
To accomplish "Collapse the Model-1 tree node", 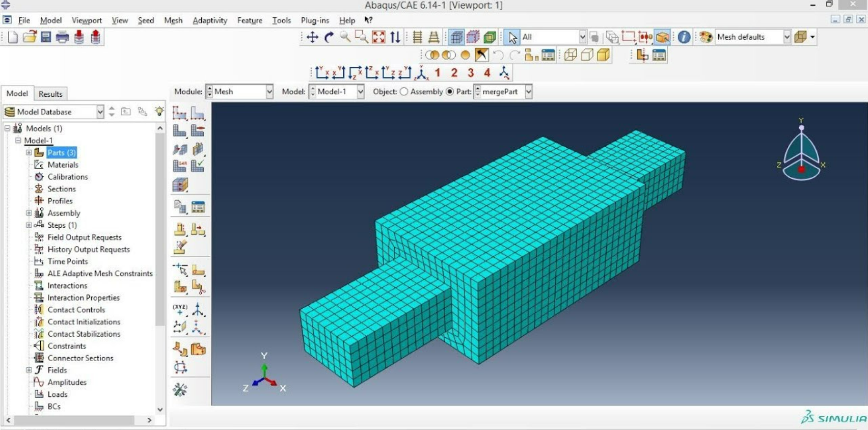I will (18, 141).
